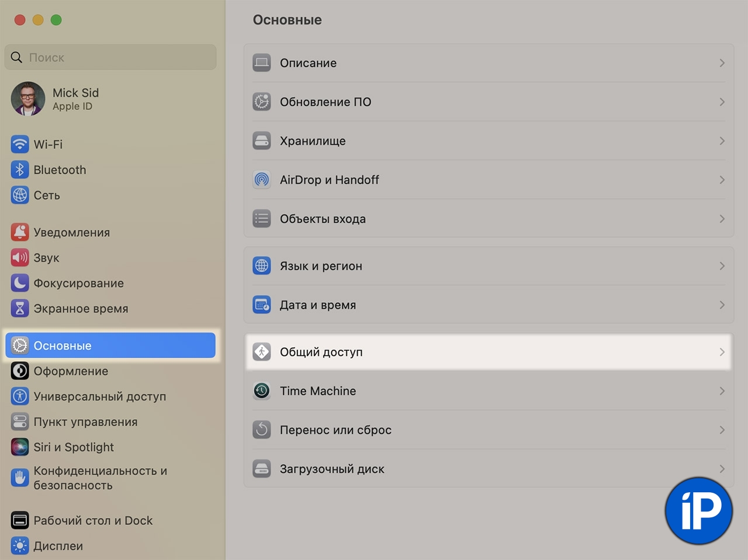Expand the Загрузочный диск chevron
The width and height of the screenshot is (748, 560).
pos(722,469)
